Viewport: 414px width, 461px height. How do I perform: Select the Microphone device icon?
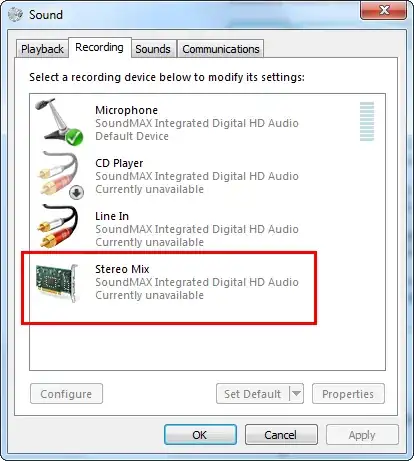click(x=59, y=122)
